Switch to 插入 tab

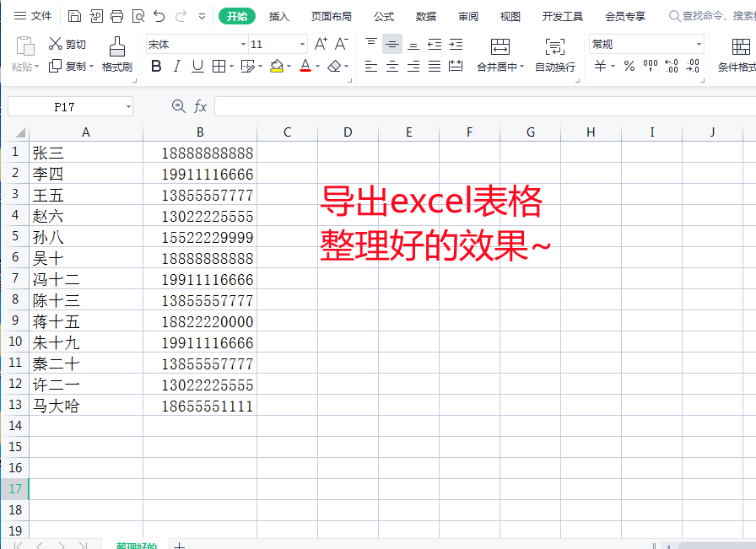[278, 16]
